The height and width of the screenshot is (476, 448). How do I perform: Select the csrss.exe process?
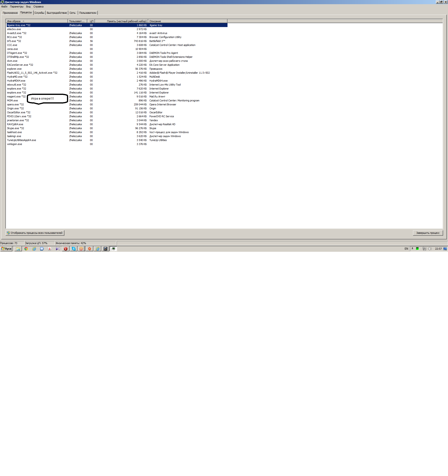117,49
